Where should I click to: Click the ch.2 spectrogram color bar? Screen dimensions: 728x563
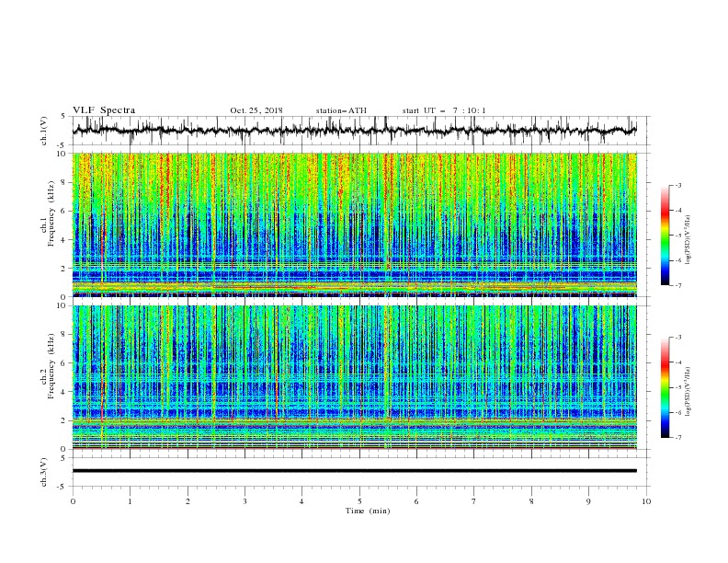(x=665, y=387)
